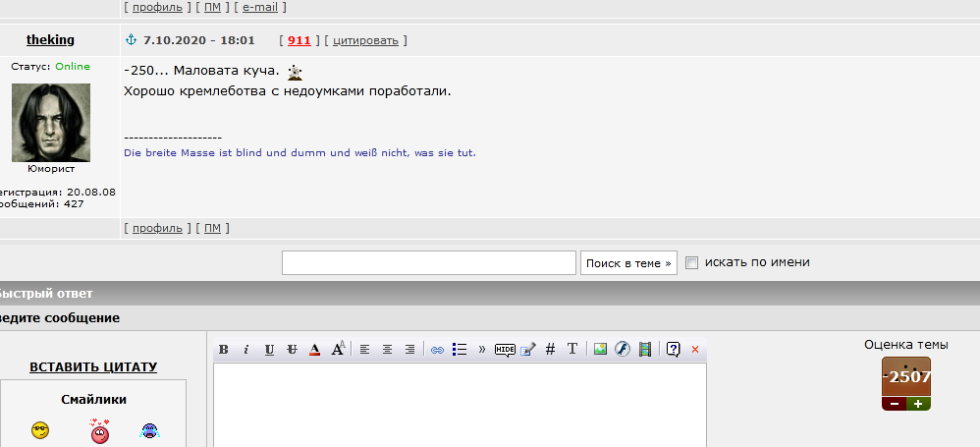Image resolution: width=980 pixels, height=447 pixels.
Task: Insert Flash content
Action: (x=623, y=350)
